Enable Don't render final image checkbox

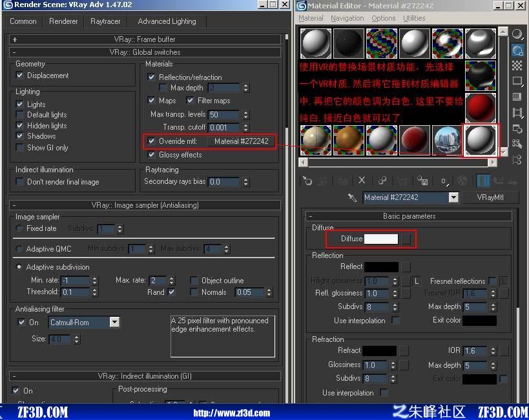click(x=19, y=182)
